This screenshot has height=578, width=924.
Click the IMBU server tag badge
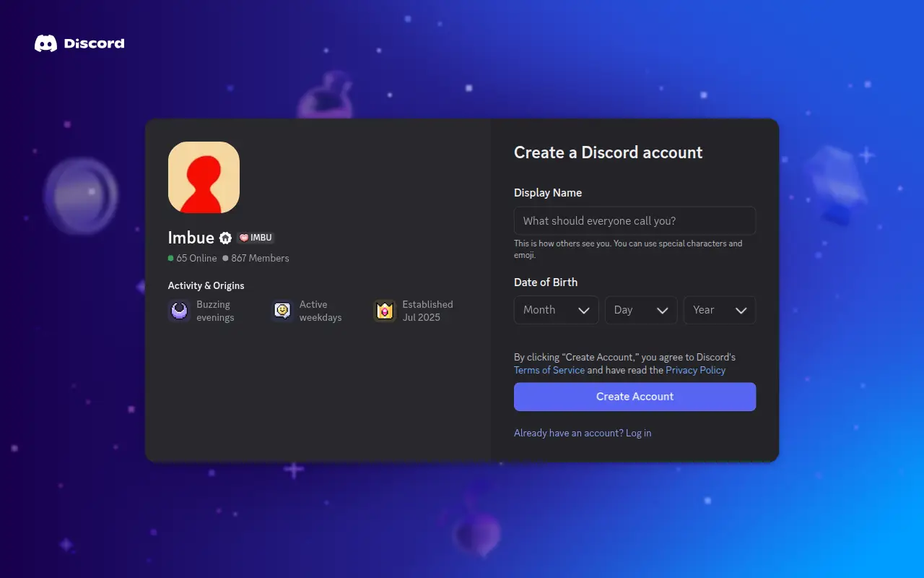pos(256,238)
